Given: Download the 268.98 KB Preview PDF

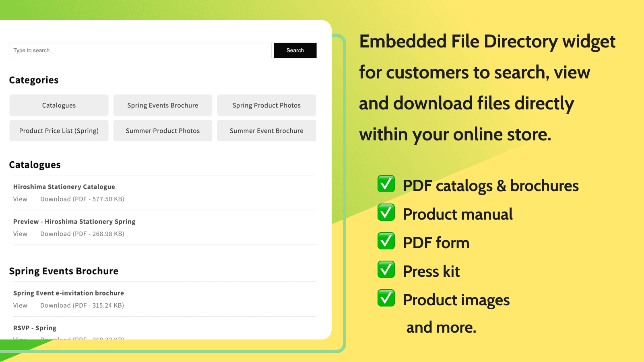Looking at the screenshot, I should [82, 234].
